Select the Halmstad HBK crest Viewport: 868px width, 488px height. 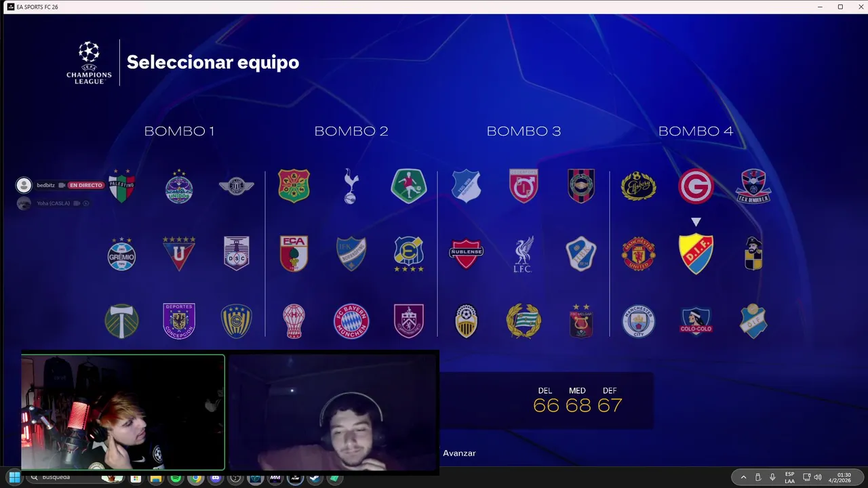pos(581,254)
